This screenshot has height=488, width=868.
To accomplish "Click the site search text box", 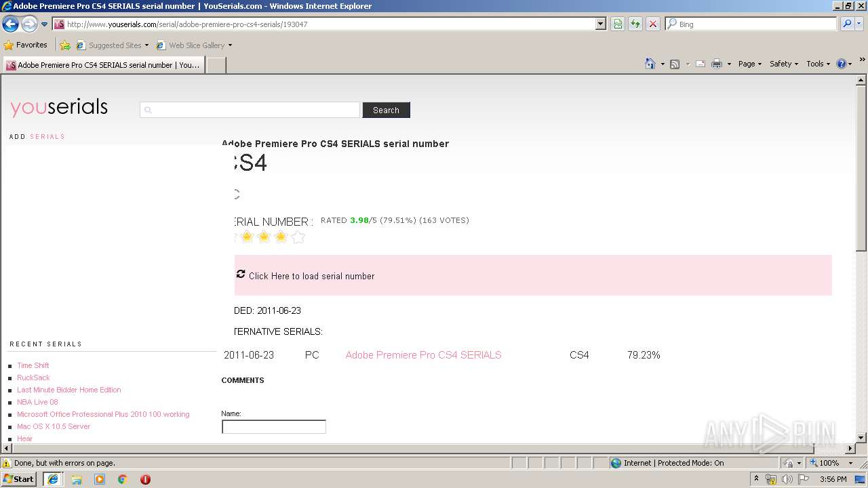I will click(x=250, y=110).
